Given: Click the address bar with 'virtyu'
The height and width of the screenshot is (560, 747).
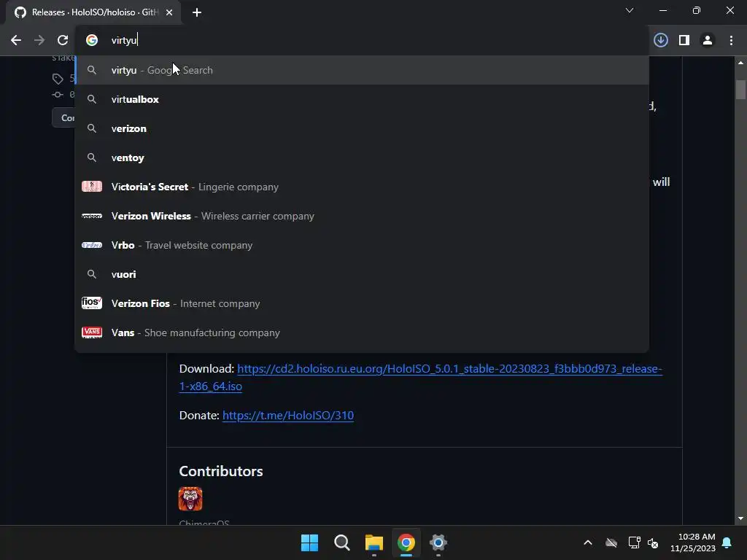Looking at the screenshot, I should point(362,41).
